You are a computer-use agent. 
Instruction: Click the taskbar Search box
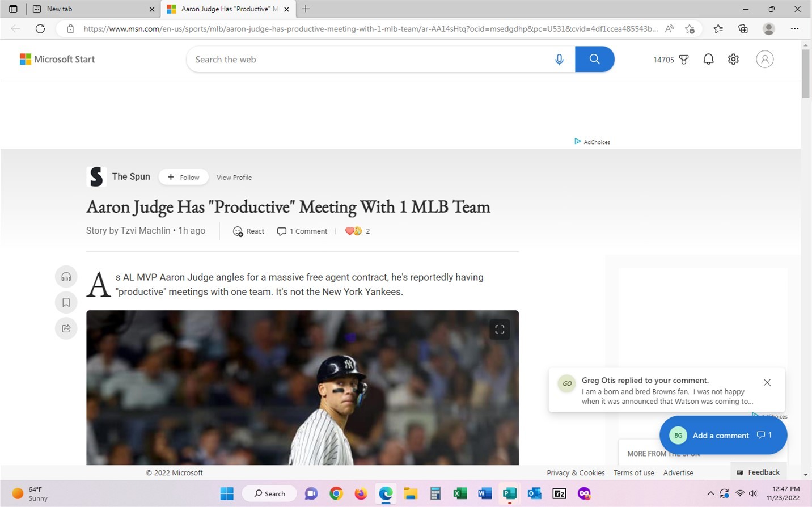pos(269,493)
